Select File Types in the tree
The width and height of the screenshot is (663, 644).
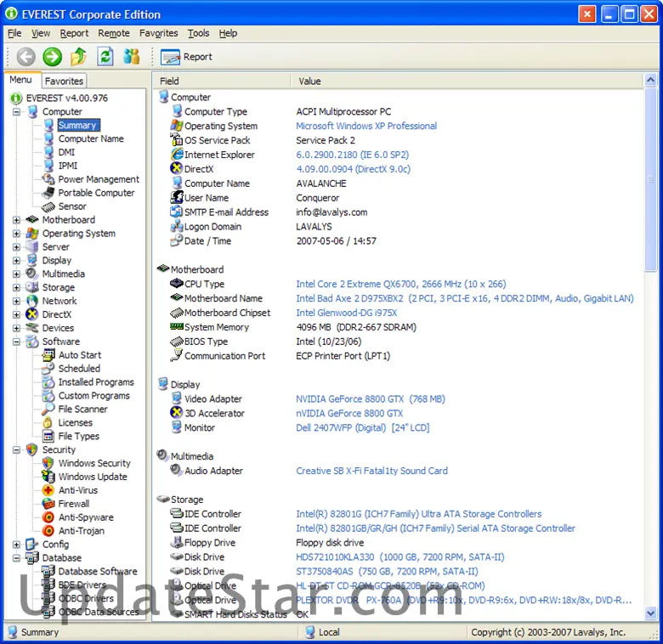79,436
